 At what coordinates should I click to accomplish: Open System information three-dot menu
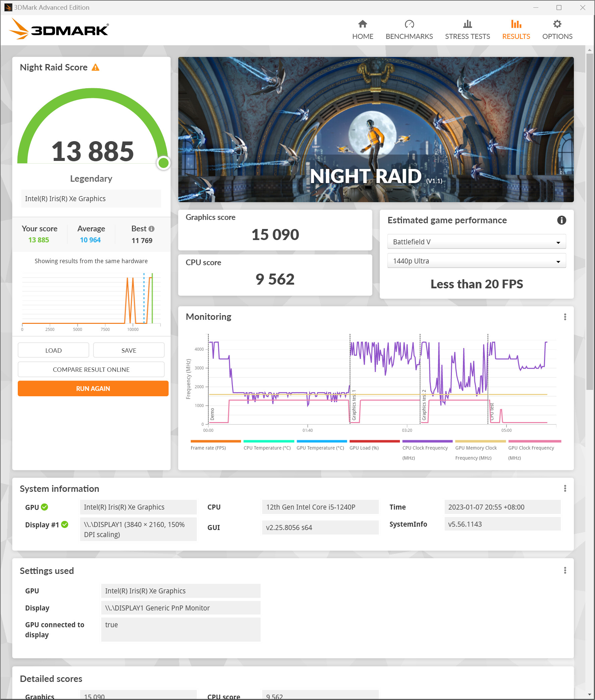point(564,488)
